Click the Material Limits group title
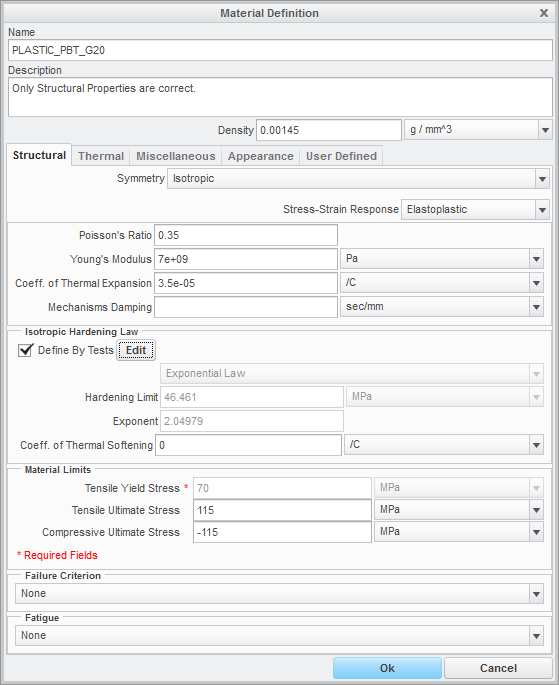 [58, 470]
